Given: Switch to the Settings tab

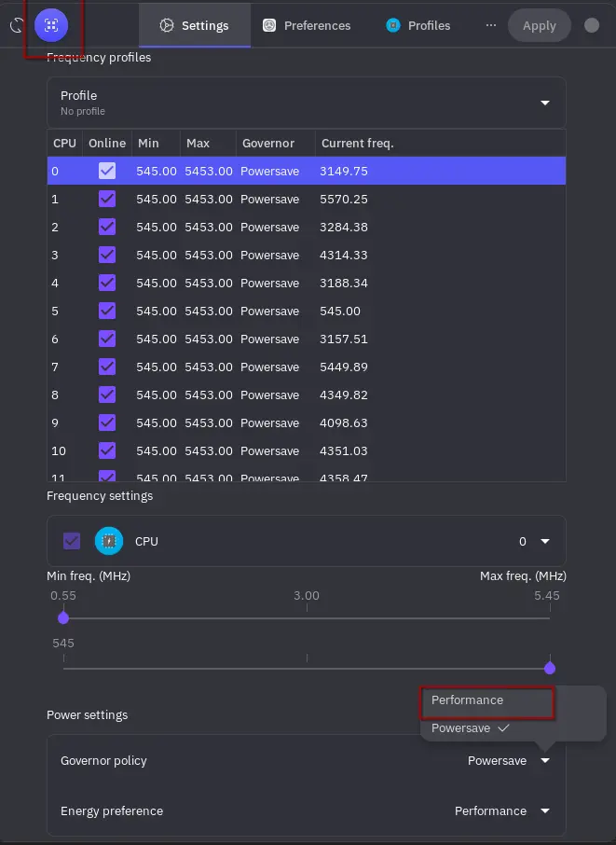Looking at the screenshot, I should 195,25.
